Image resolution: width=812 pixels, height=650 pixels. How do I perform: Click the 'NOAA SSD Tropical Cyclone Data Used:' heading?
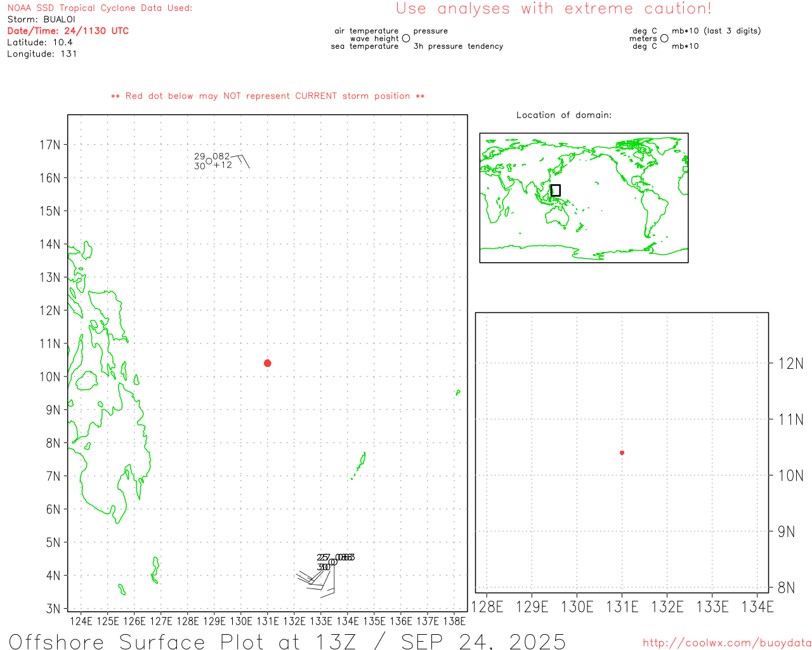point(100,8)
